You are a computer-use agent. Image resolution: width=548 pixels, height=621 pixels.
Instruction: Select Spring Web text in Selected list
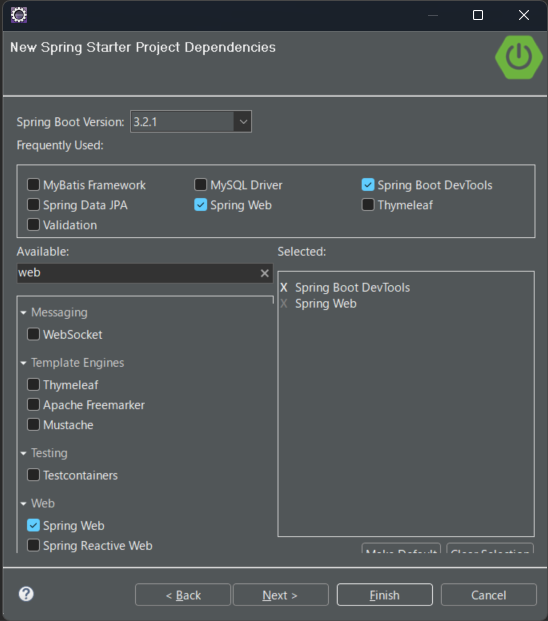[326, 304]
